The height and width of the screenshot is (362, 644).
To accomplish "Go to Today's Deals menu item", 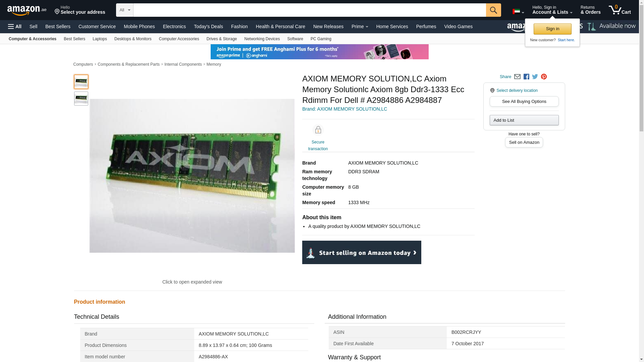I will click(x=208, y=26).
